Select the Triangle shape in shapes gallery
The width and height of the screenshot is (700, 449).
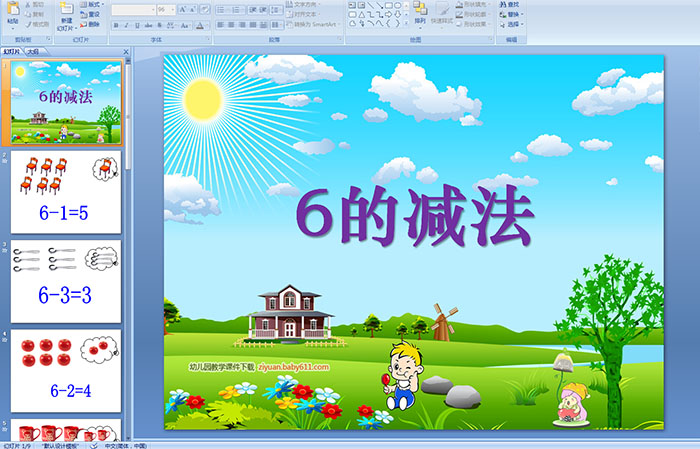[361, 14]
